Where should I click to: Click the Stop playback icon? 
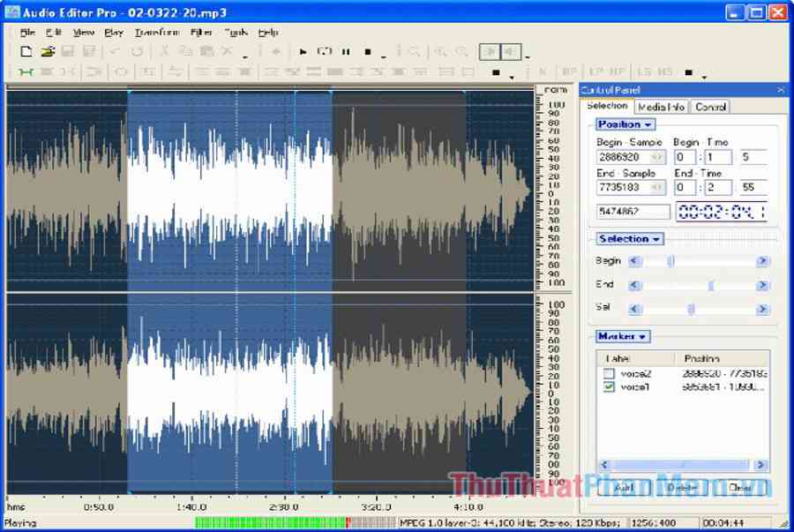point(368,52)
